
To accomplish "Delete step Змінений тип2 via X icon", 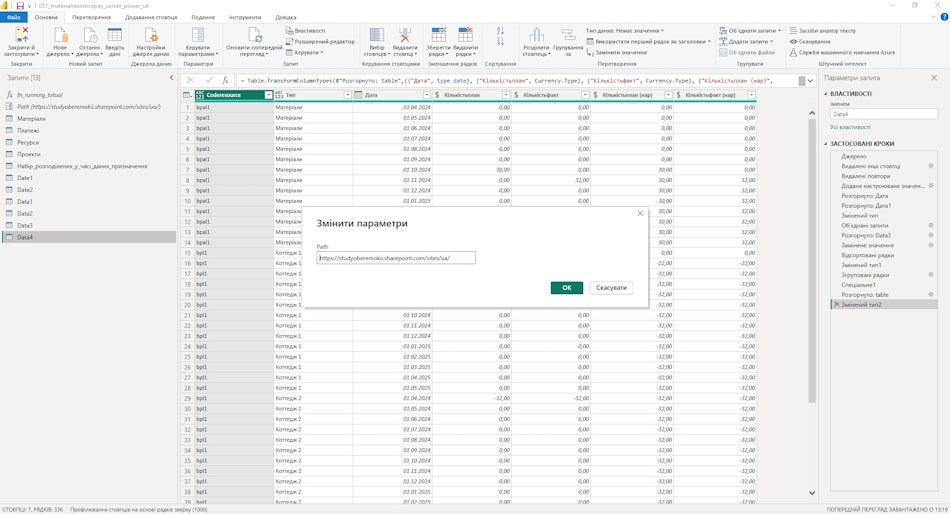I will [837, 304].
